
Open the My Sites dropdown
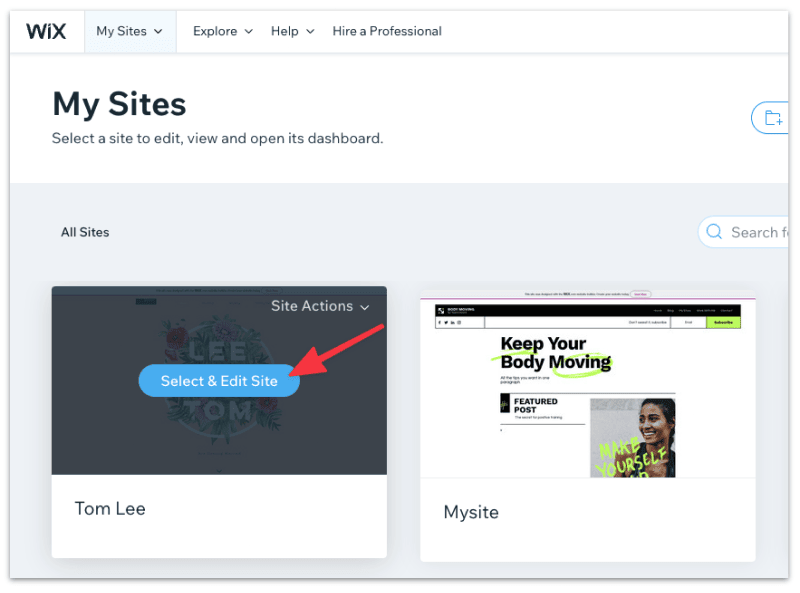pos(129,30)
